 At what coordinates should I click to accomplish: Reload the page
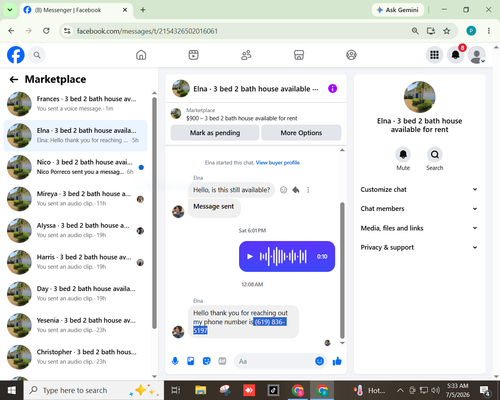(x=46, y=31)
